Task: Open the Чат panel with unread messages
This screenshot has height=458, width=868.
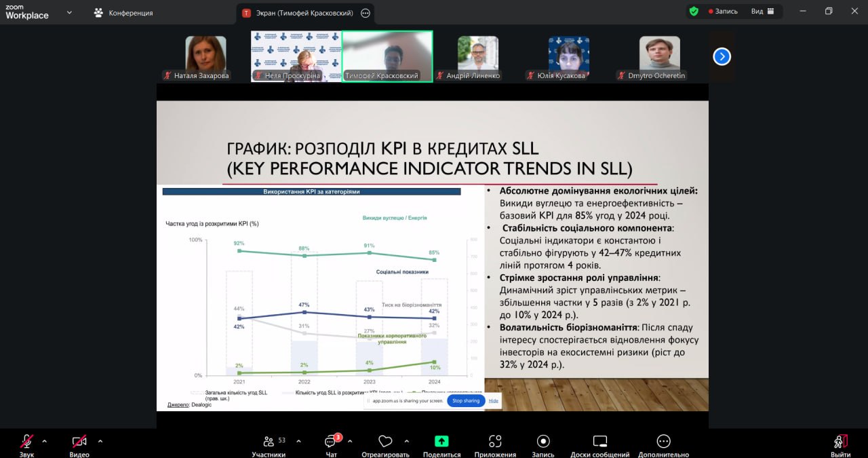Action: [330, 442]
